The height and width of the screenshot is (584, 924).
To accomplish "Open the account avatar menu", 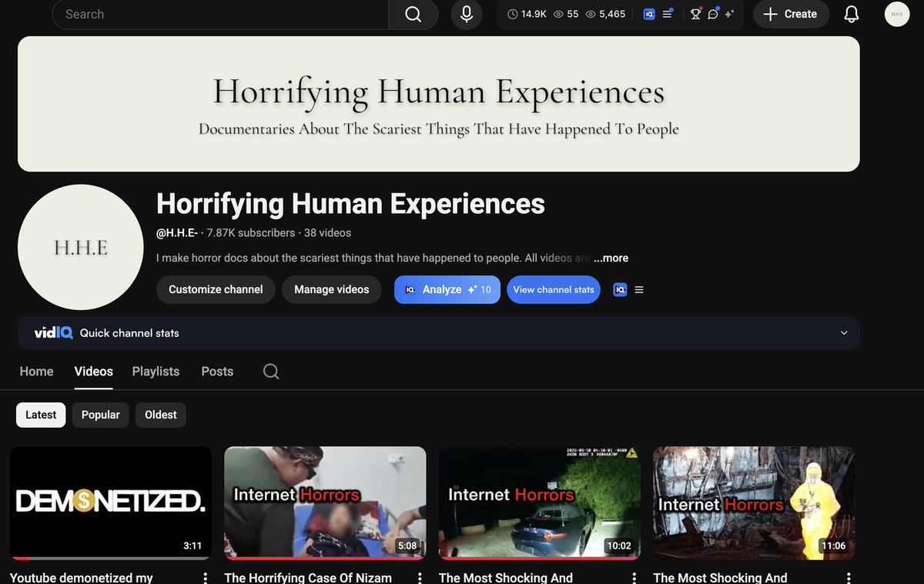I will [x=897, y=14].
